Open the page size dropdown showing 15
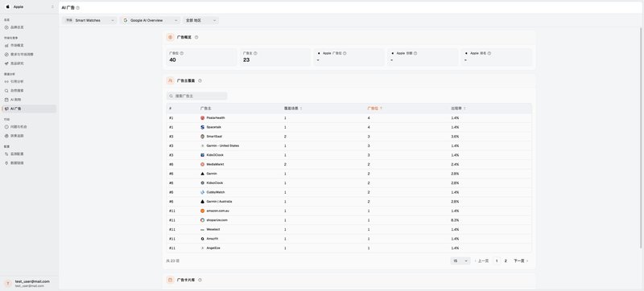 tap(460, 260)
